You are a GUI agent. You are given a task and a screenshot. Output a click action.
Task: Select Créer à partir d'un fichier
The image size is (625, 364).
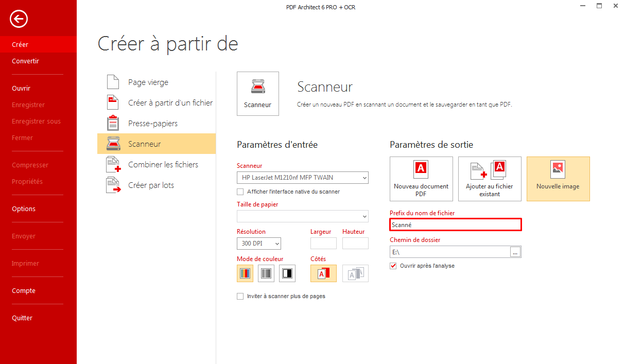click(x=157, y=103)
